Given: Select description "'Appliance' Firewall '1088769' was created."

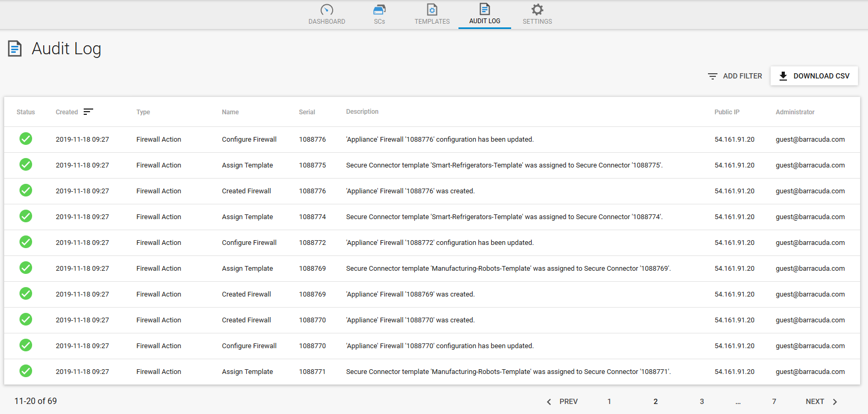Looking at the screenshot, I should click(410, 294).
